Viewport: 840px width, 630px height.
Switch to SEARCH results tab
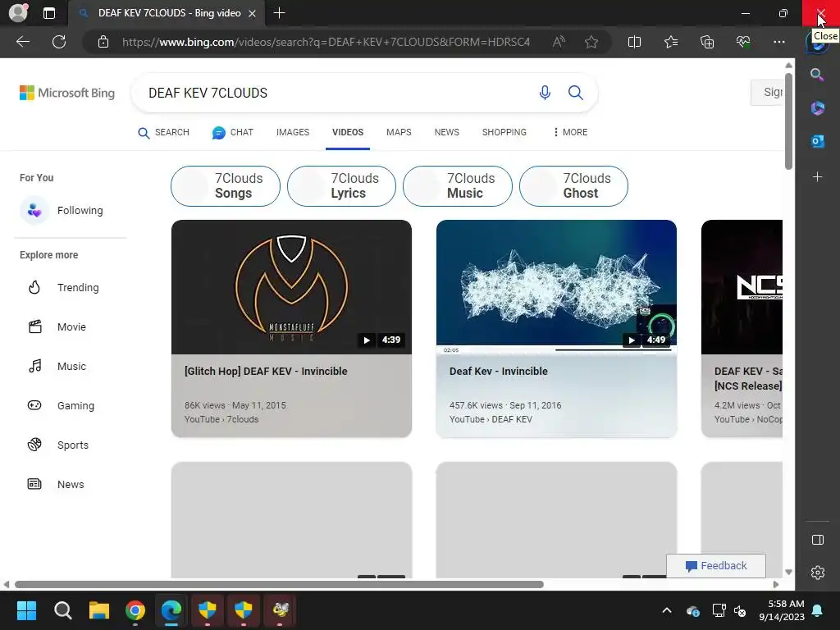pyautogui.click(x=163, y=132)
